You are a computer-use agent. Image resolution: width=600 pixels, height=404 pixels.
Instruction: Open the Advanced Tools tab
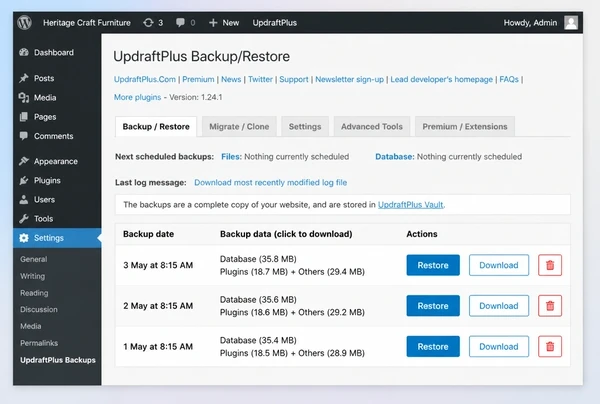click(x=372, y=127)
